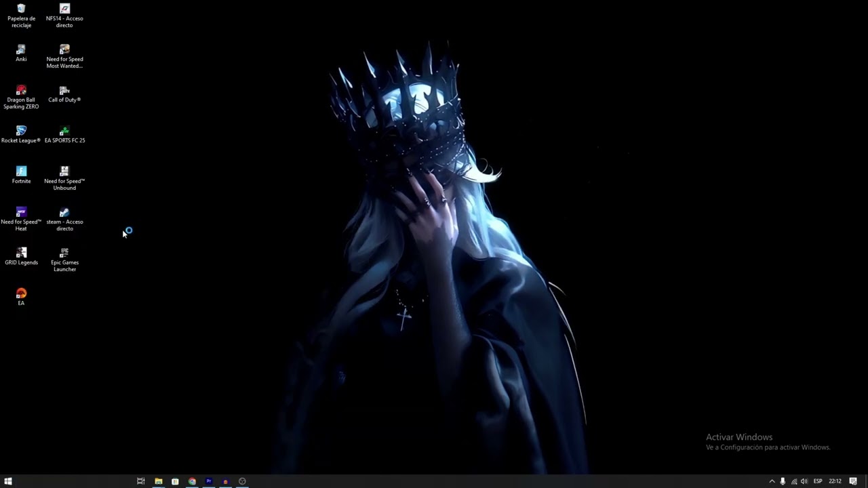This screenshot has height=488, width=868.
Task: Switch to Google Chrome in the taskbar
Action: point(192,481)
